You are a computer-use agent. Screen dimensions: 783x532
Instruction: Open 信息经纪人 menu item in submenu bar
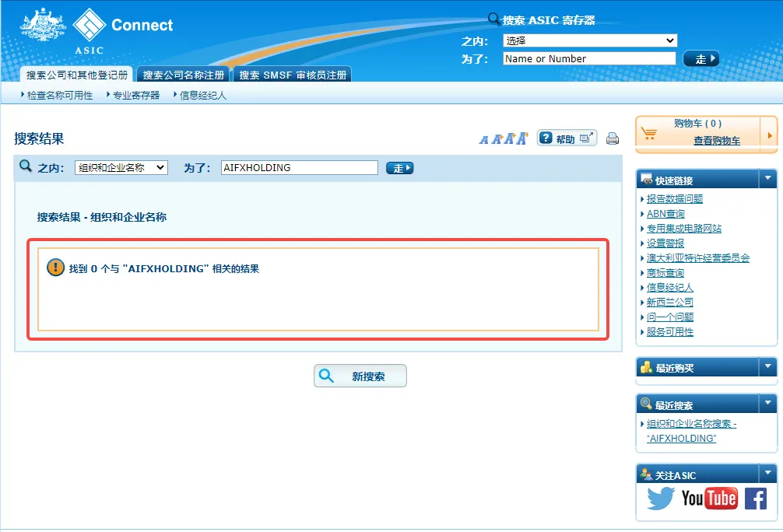point(202,96)
